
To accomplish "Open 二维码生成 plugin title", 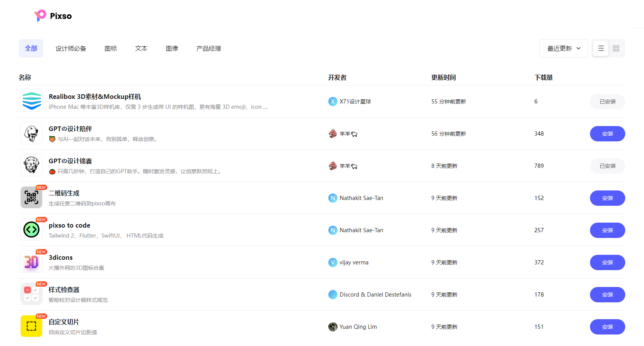I will [x=64, y=193].
